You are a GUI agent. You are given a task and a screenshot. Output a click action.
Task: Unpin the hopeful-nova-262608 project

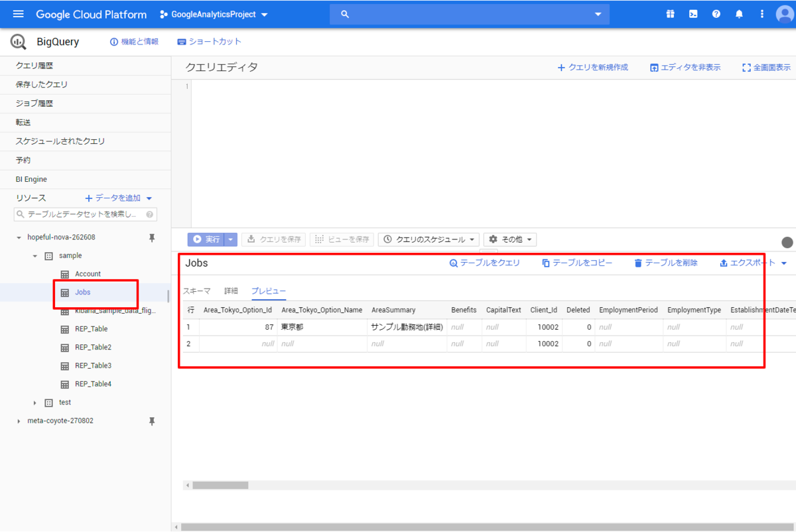(x=151, y=237)
